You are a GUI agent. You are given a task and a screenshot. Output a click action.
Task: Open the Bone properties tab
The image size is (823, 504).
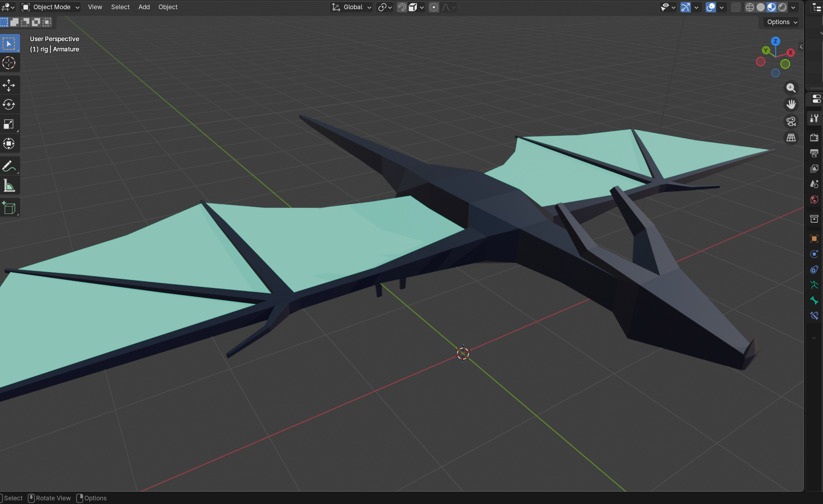814,300
